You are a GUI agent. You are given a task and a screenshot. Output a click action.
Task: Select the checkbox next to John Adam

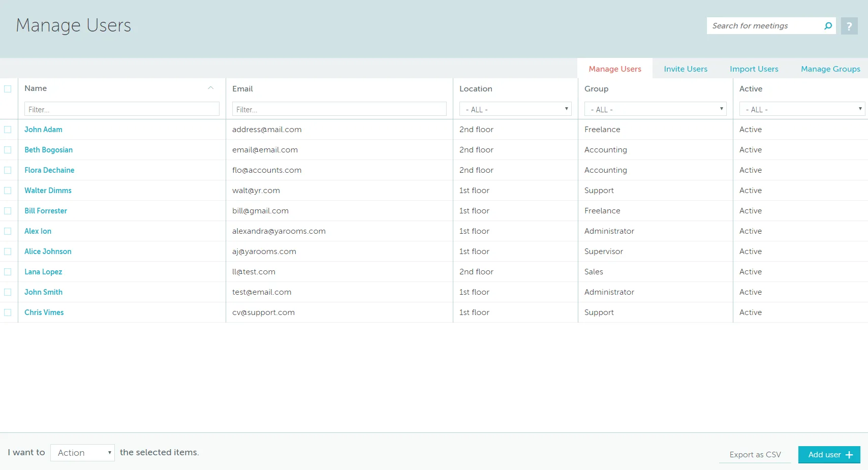[x=8, y=130]
